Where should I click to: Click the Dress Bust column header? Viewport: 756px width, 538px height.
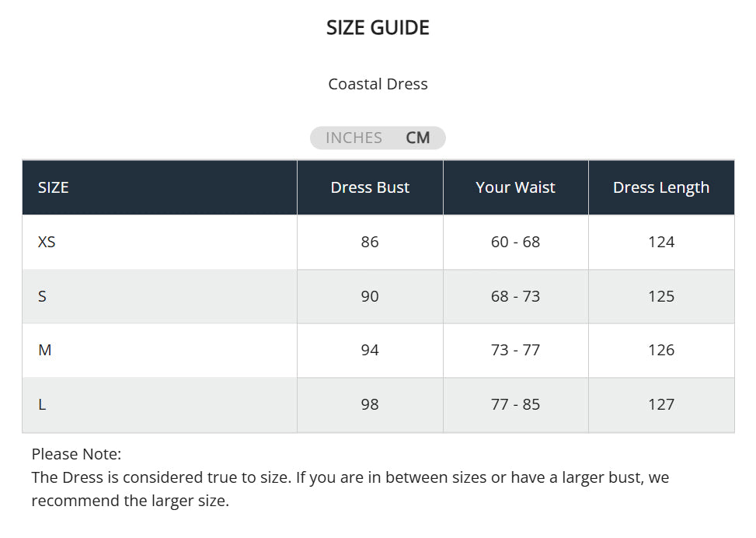click(x=370, y=187)
